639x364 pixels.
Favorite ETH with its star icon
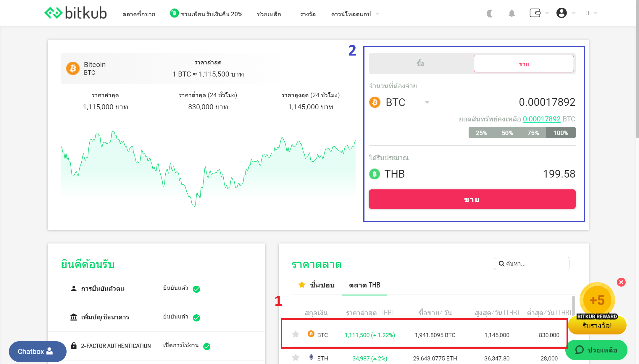click(296, 357)
